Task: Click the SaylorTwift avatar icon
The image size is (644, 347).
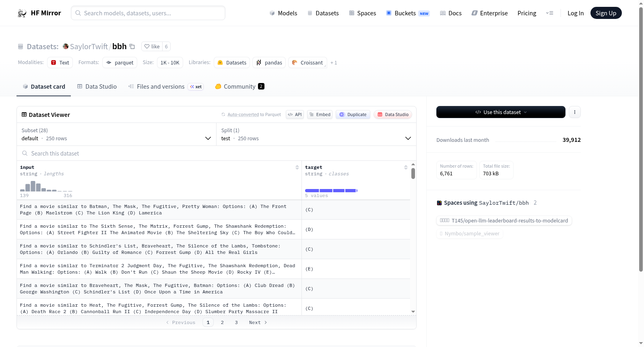Action: (x=66, y=46)
